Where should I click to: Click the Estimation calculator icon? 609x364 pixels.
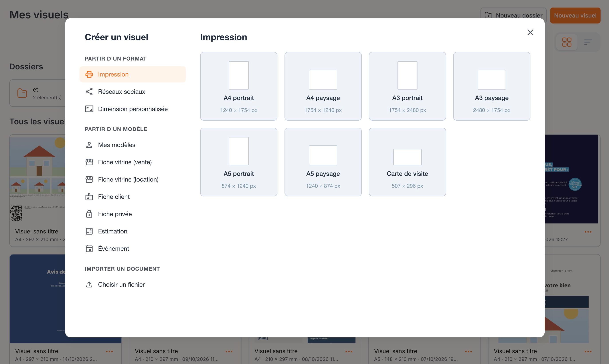[89, 231]
